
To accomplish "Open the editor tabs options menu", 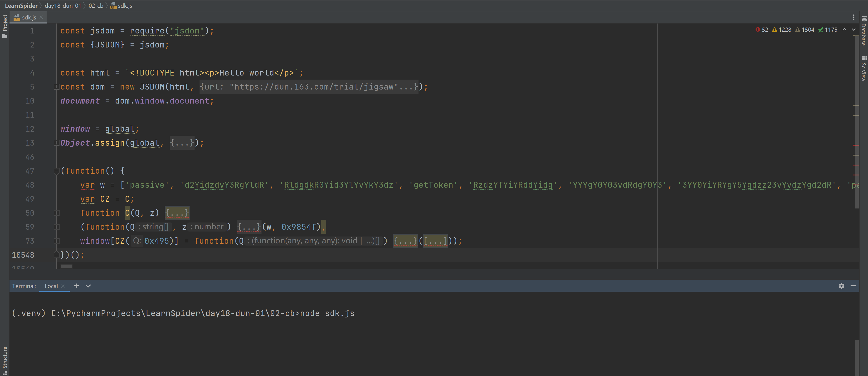I will click(854, 17).
